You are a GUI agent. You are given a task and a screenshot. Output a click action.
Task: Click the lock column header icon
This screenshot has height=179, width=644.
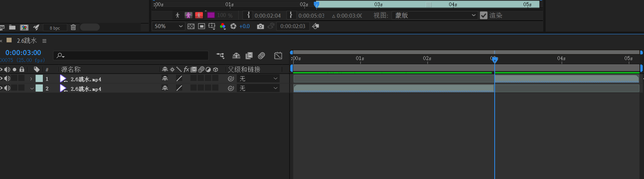pos(22,69)
